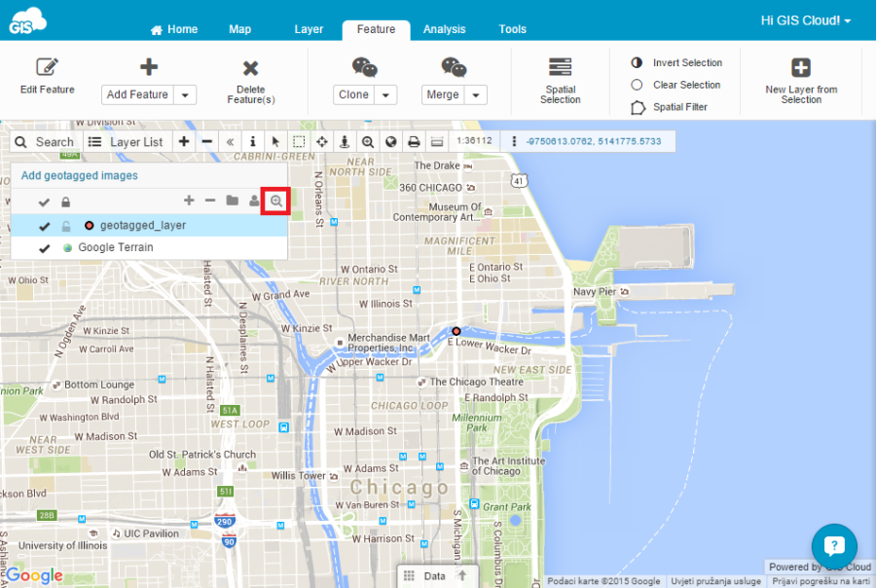Click the Edit Feature icon

click(x=47, y=67)
